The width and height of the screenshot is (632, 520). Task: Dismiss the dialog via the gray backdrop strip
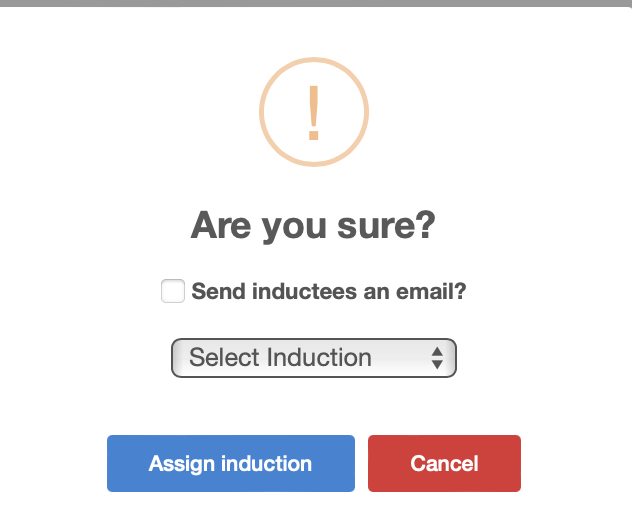tap(316, 3)
